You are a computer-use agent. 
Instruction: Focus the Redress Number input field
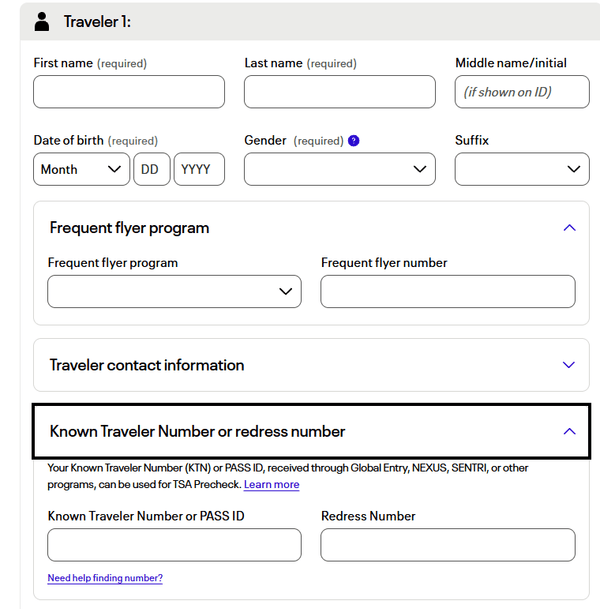[447, 545]
